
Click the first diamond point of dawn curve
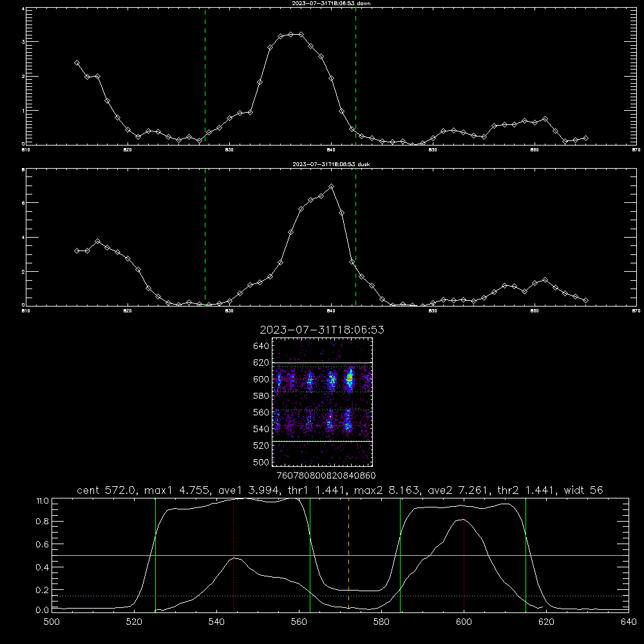coord(77,63)
